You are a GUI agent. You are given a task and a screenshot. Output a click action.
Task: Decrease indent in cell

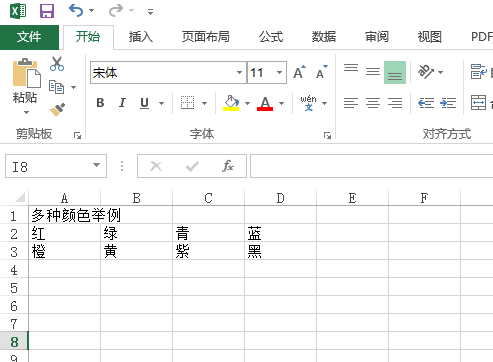[x=426, y=103]
